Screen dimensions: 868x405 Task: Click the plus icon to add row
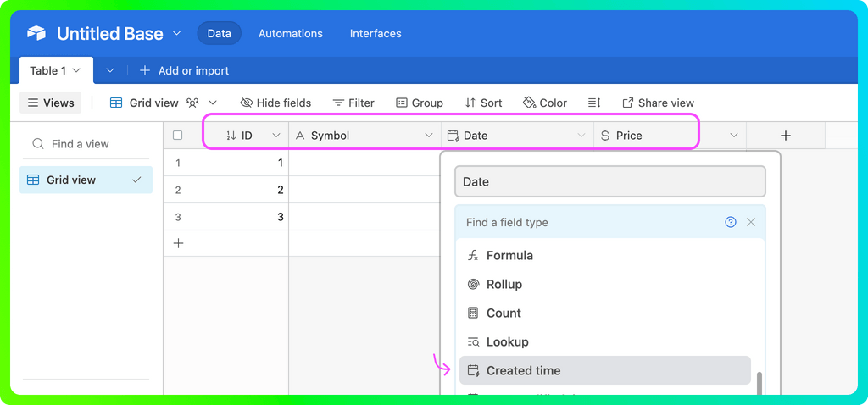(178, 243)
